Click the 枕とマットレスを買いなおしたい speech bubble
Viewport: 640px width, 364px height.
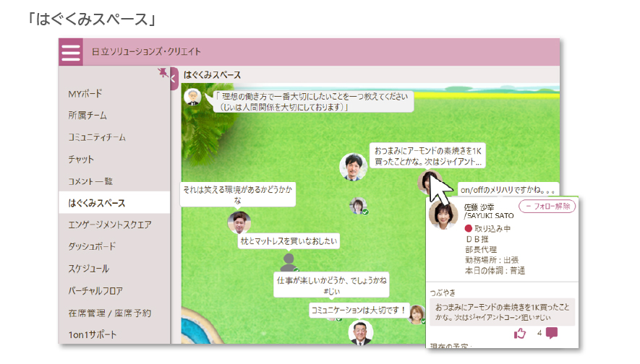(x=289, y=243)
